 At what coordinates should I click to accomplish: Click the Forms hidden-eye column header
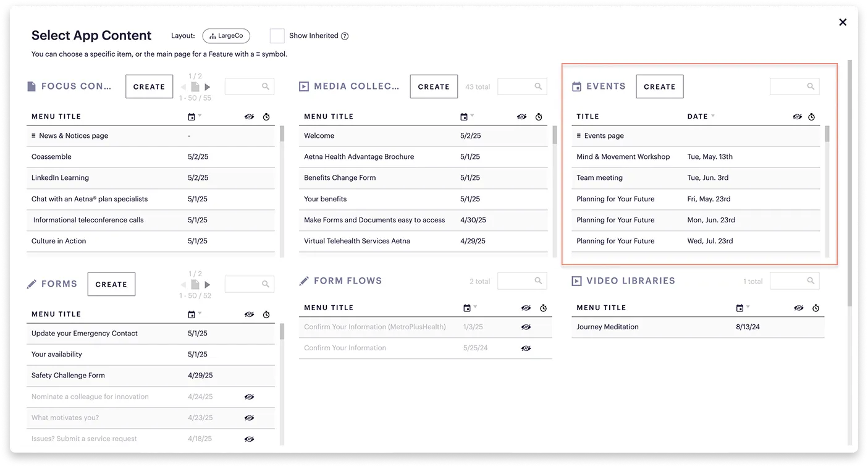click(249, 314)
